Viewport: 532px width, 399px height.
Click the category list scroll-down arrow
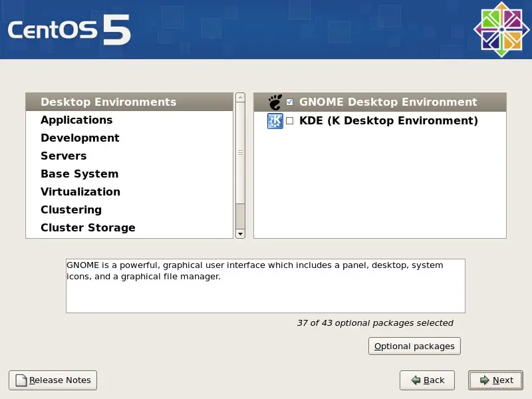tap(240, 234)
